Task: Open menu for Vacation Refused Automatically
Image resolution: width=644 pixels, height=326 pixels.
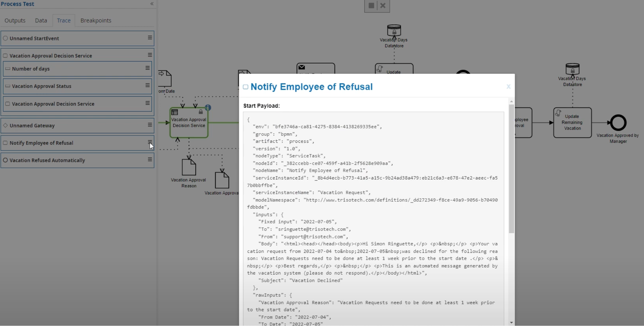Action: 150,160
